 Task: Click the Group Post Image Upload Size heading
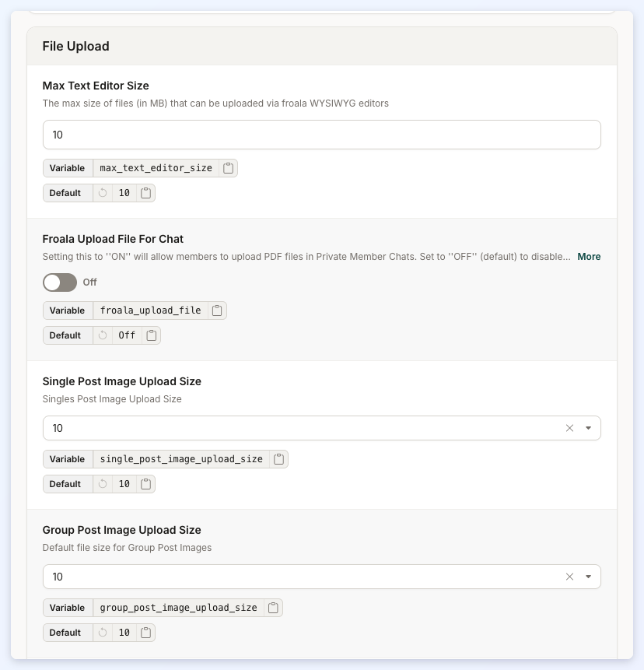pos(121,530)
